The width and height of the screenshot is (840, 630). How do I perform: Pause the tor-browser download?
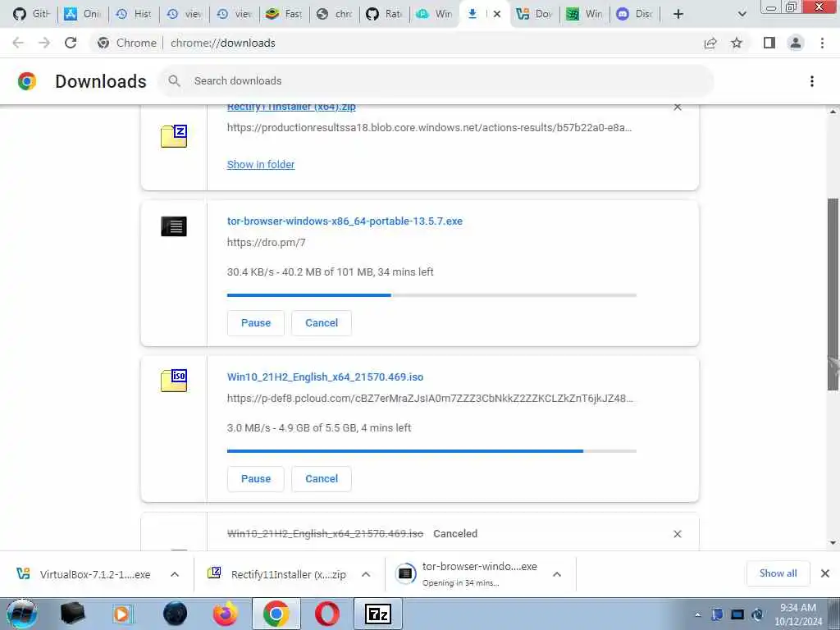tap(256, 323)
